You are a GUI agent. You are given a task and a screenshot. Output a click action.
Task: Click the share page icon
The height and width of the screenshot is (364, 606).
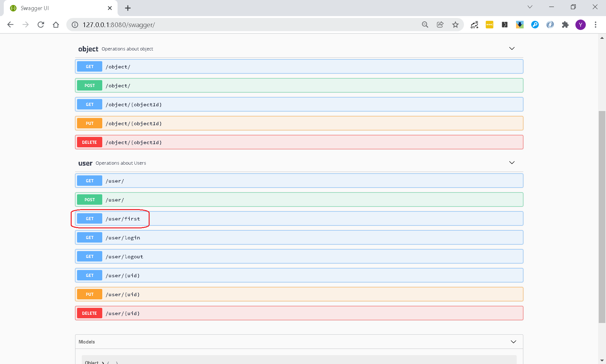click(x=440, y=25)
